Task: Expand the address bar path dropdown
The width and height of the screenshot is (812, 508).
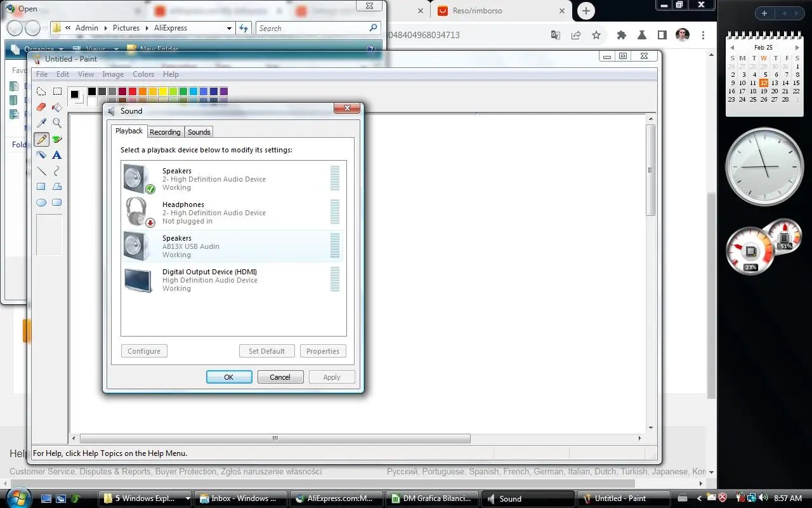Action: pos(229,29)
